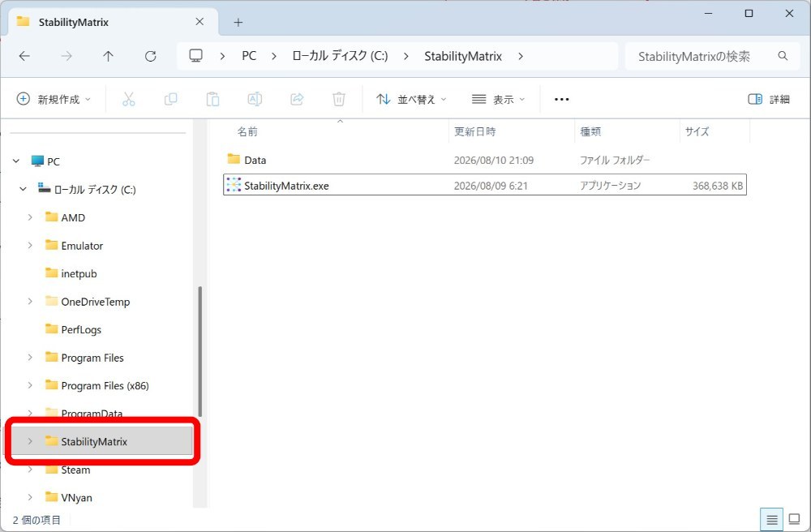
Task: Sort by 更新日時 column header
Action: pos(474,132)
